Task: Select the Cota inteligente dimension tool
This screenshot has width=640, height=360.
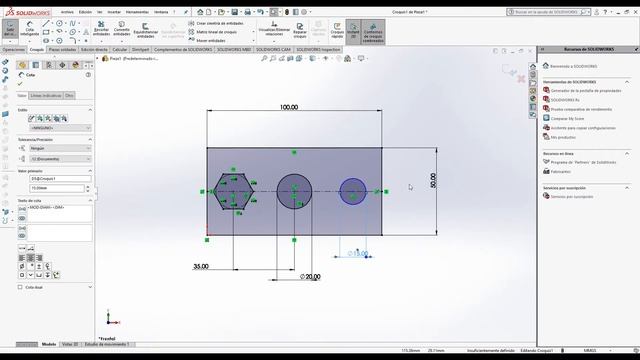Action: (29, 28)
